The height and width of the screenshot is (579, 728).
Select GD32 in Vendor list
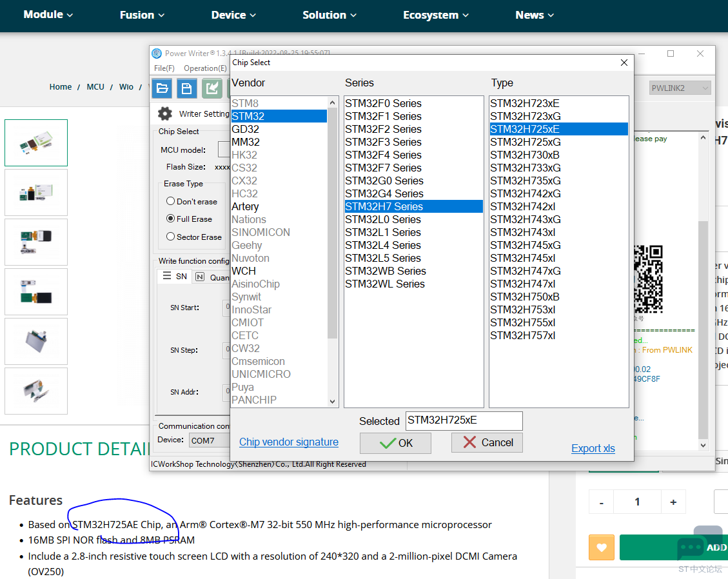pyautogui.click(x=279, y=129)
